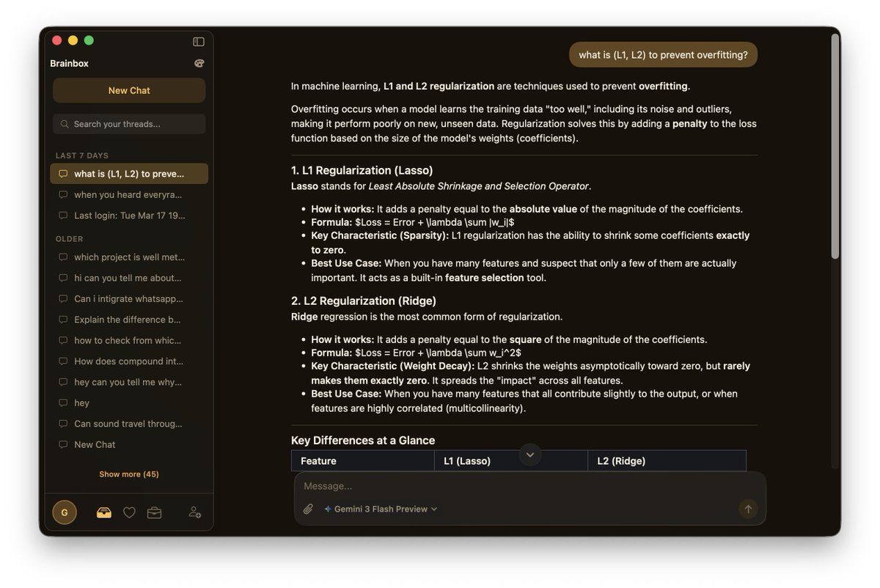880x588 pixels.
Task: Click 'Key Characteristic (Weight Decay):' bullet text
Action: point(393,366)
